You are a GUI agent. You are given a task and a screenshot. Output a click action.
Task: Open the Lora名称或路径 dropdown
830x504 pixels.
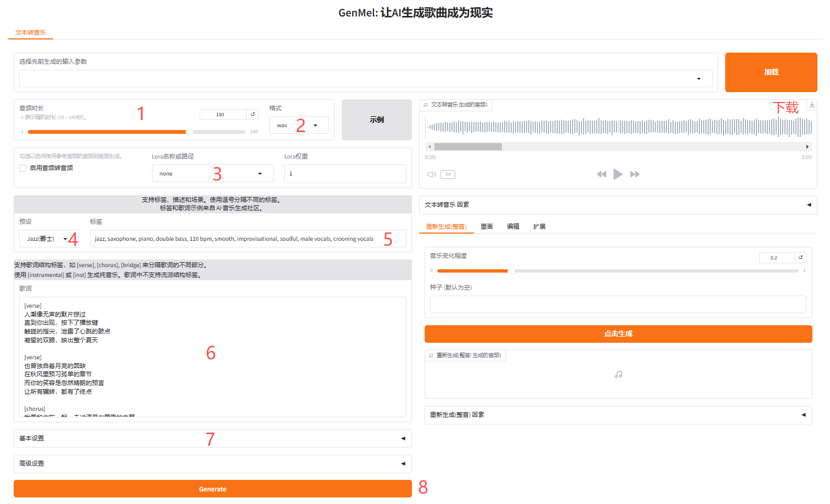213,174
